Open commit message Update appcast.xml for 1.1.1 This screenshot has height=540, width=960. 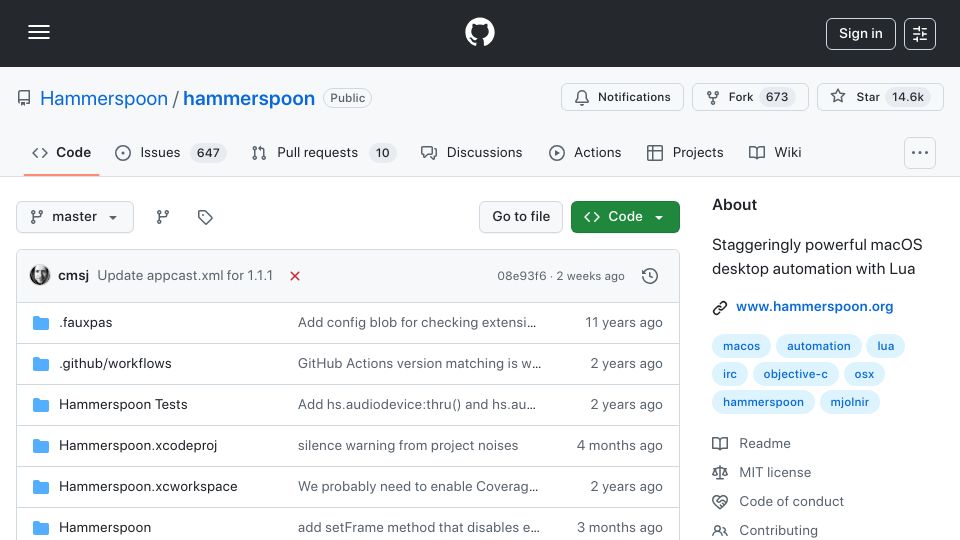click(x=185, y=276)
